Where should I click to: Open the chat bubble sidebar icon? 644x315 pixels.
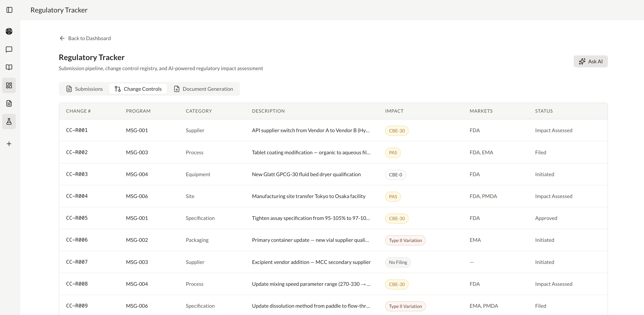(9, 50)
